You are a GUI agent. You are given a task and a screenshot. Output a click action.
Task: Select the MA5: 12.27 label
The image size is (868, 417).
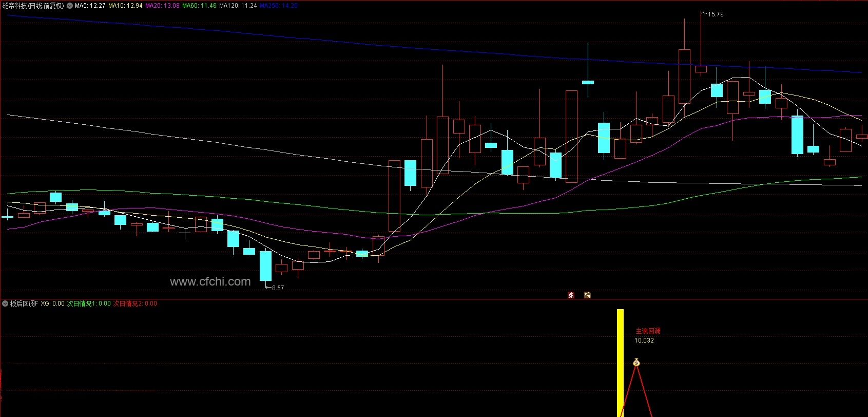(90, 6)
